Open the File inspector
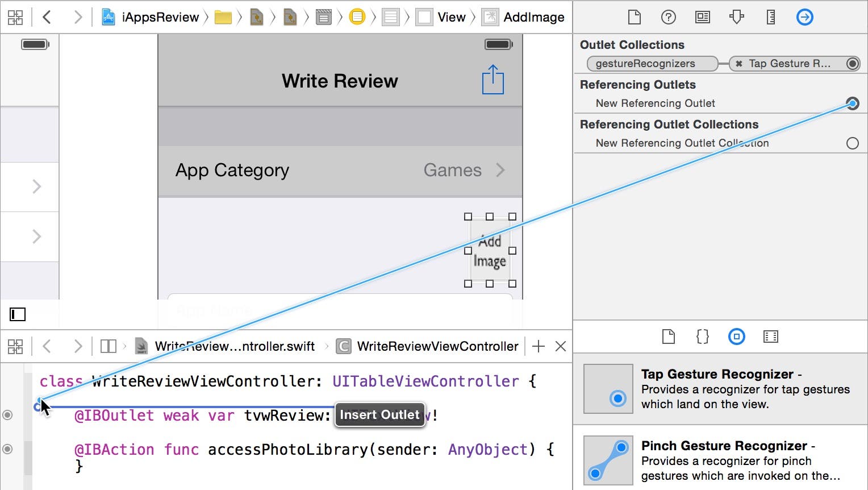The width and height of the screenshot is (868, 490). [x=634, y=17]
